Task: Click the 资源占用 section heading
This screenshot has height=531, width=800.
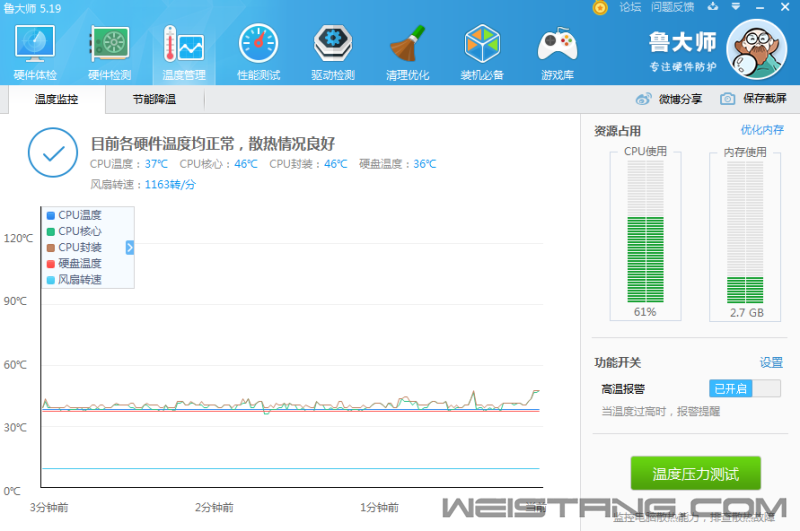Action: coord(617,131)
